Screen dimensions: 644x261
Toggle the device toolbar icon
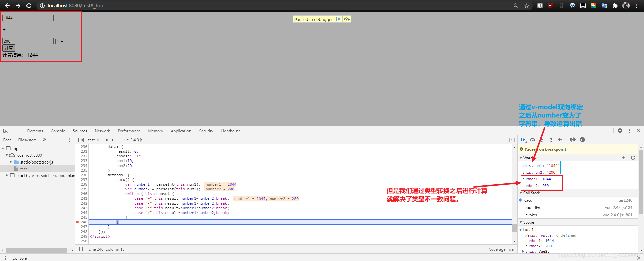(14, 131)
